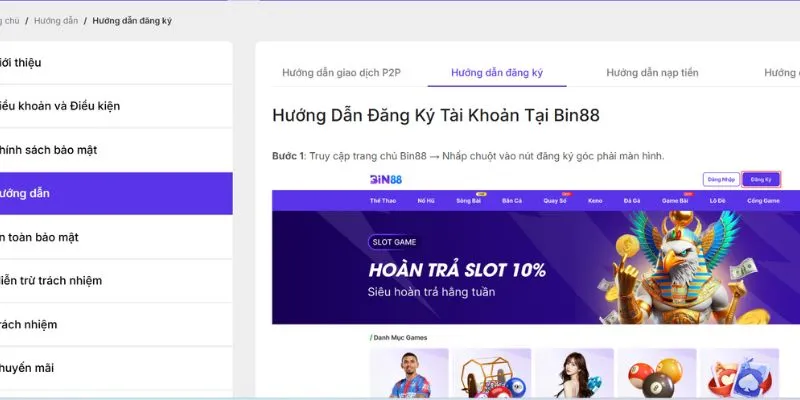This screenshot has height=400, width=800.
Task: Open Chính sách bảo mật sidebar item
Action: pos(116,150)
